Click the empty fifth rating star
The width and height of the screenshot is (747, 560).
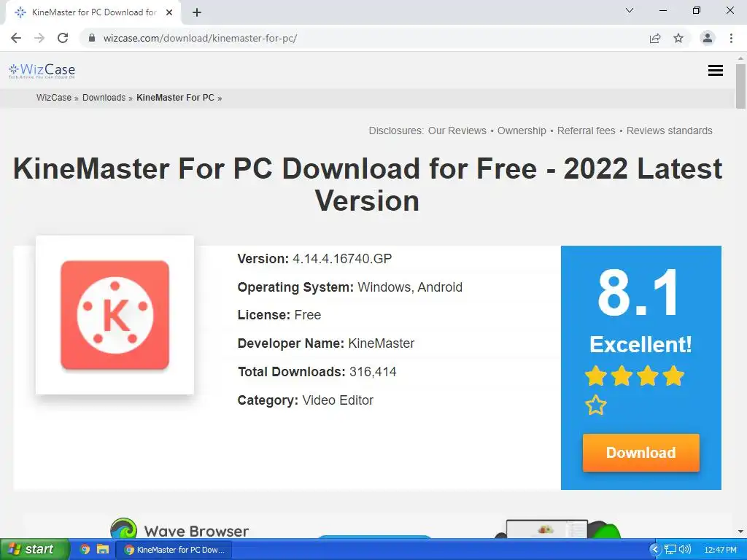[x=595, y=405]
